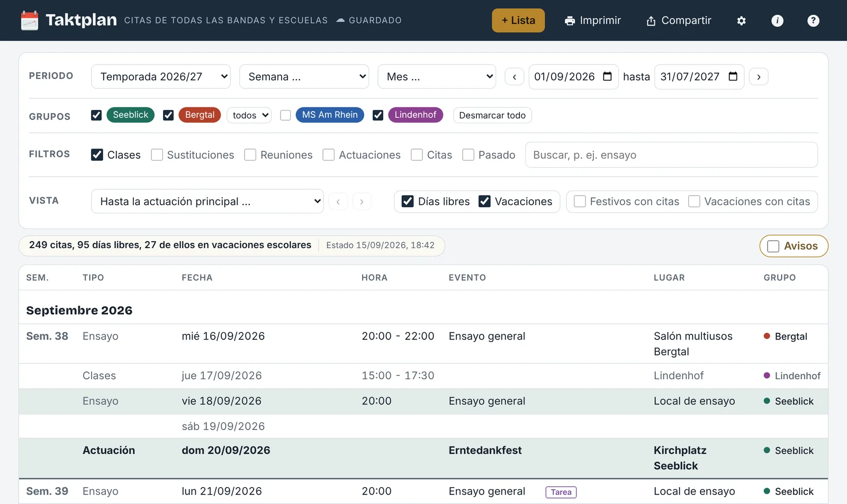847x504 pixels.
Task: Open the Hasta la actuación principal dropdown
Action: pos(208,201)
